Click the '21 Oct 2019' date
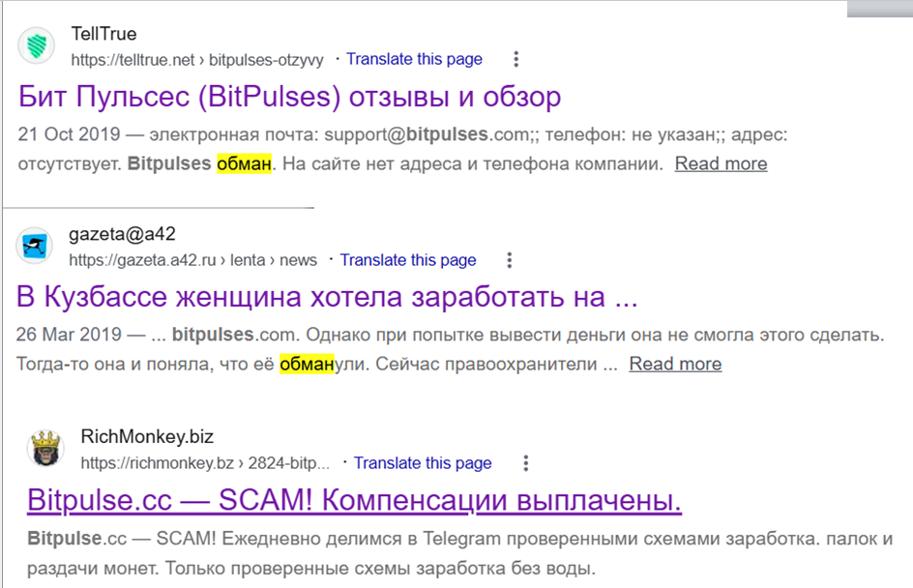 click(x=70, y=134)
